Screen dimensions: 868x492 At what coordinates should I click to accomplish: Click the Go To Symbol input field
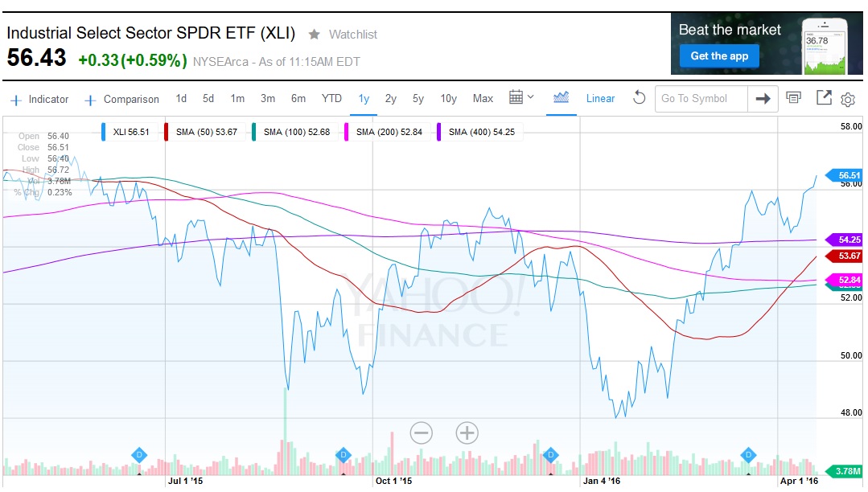[x=700, y=98]
